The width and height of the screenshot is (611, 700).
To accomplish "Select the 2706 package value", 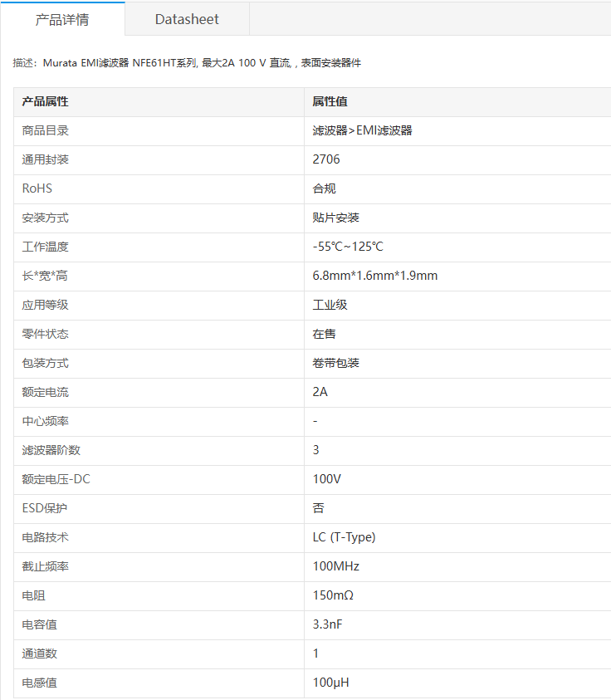I will coord(325,159).
